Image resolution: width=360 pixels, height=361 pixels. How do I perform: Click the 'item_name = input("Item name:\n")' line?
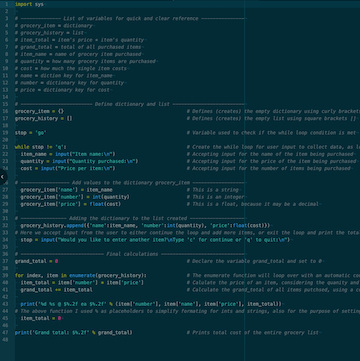[x=68, y=154]
